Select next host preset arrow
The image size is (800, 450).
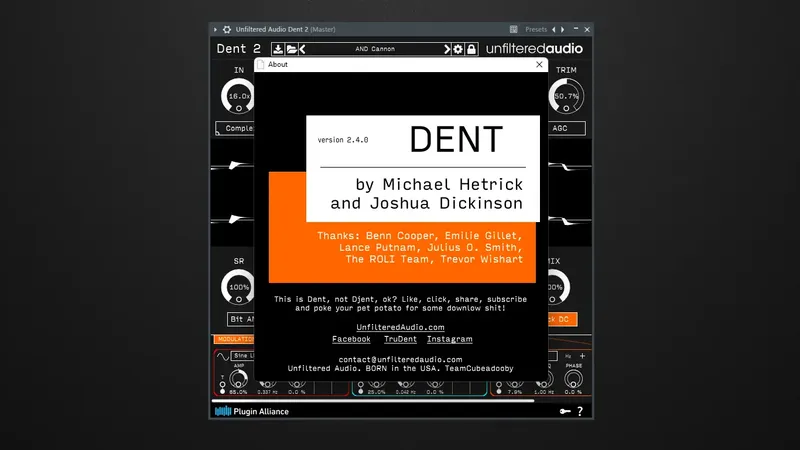coord(563,30)
